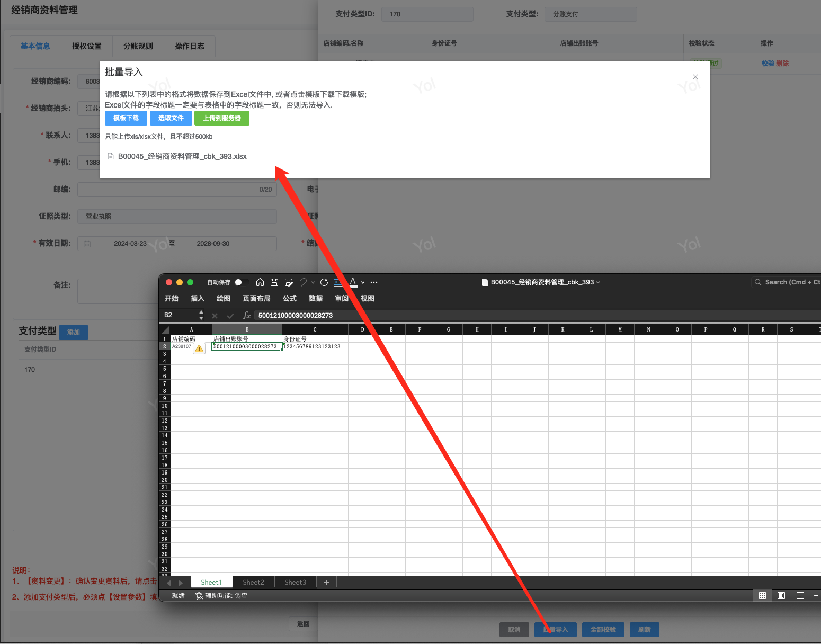Click the 邮编 input field
This screenshot has height=644, width=821.
click(x=177, y=190)
